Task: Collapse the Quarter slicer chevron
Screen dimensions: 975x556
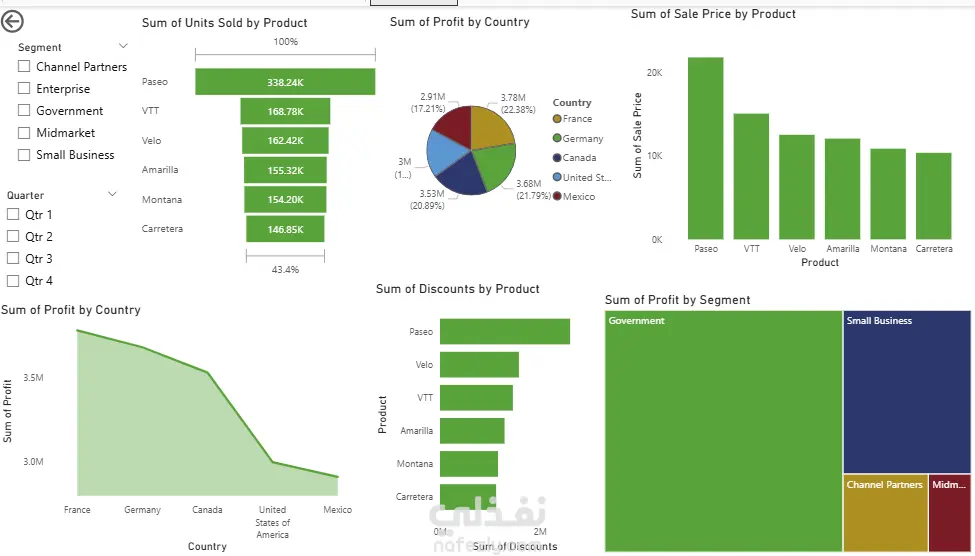Action: (x=112, y=194)
